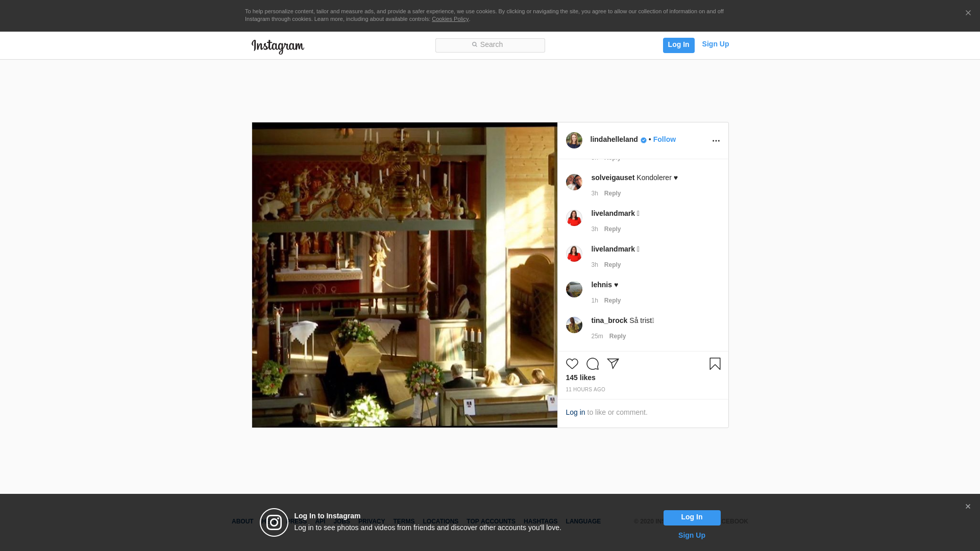Open the TOP ACCOUNTS footer link
This screenshot has width=980, height=551.
click(x=491, y=521)
